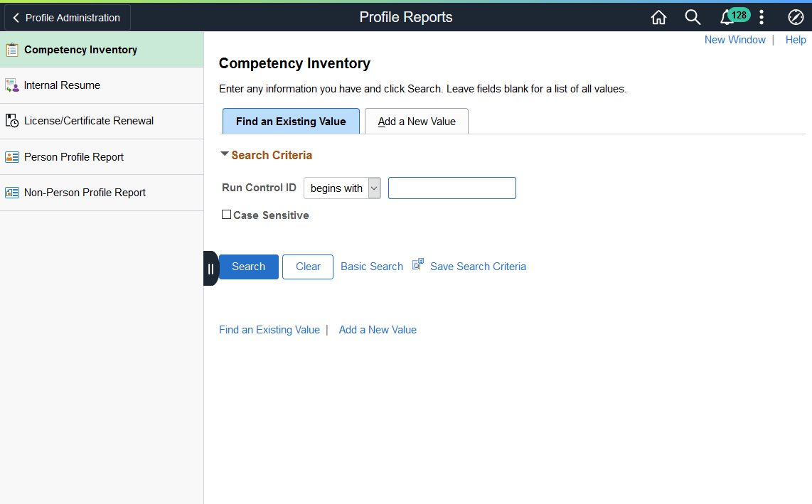This screenshot has width=812, height=504.
Task: Select the Person Profile Report icon
Action: 12,156
